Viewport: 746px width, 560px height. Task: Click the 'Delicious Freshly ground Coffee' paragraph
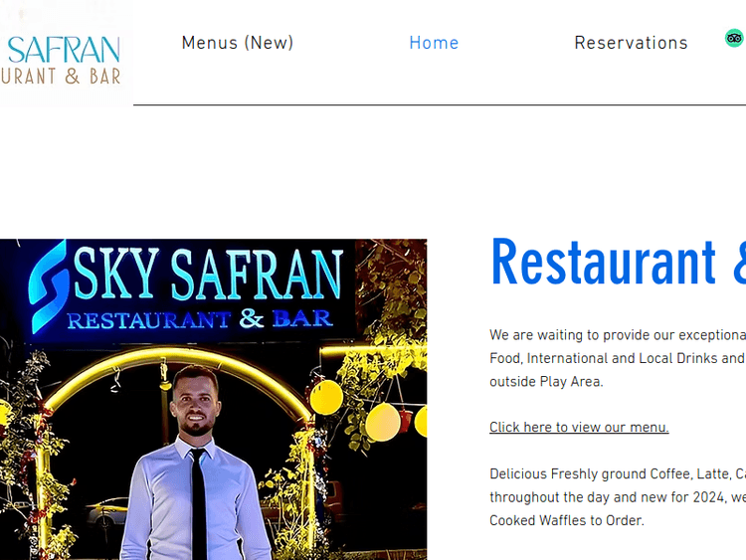(618, 497)
